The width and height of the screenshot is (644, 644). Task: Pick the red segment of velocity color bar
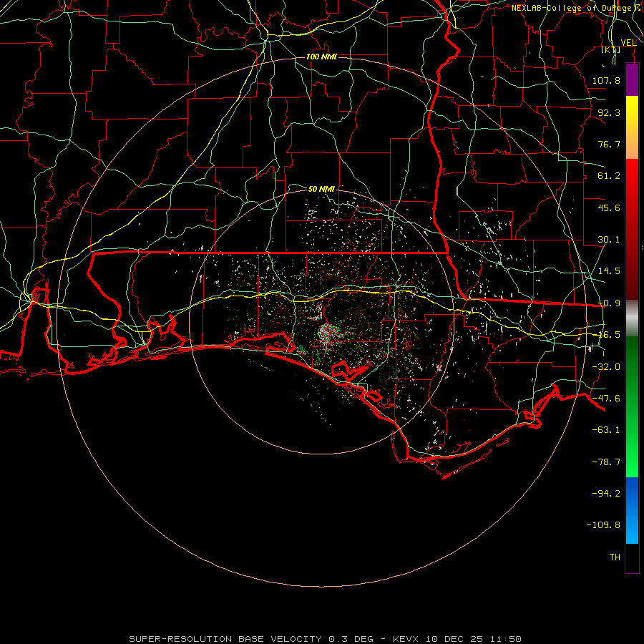[632, 229]
